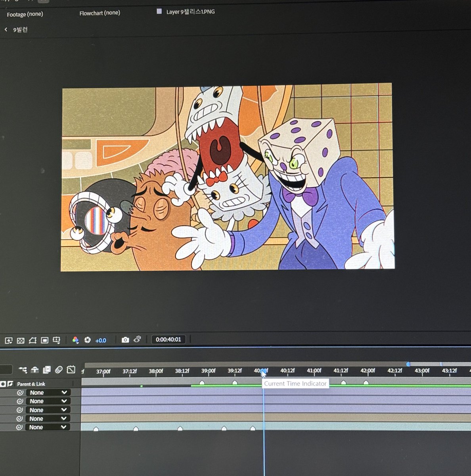Image resolution: width=471 pixels, height=476 pixels.
Task: Switch to the Flowchart (none) tab
Action: [100, 13]
